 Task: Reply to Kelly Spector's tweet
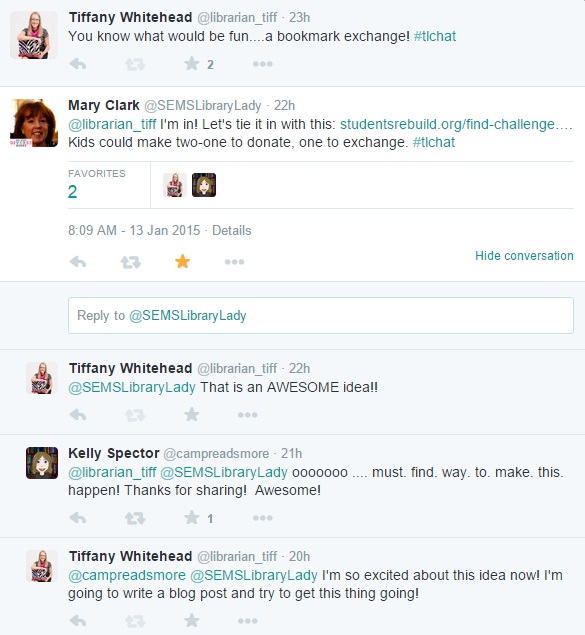pyautogui.click(x=78, y=518)
